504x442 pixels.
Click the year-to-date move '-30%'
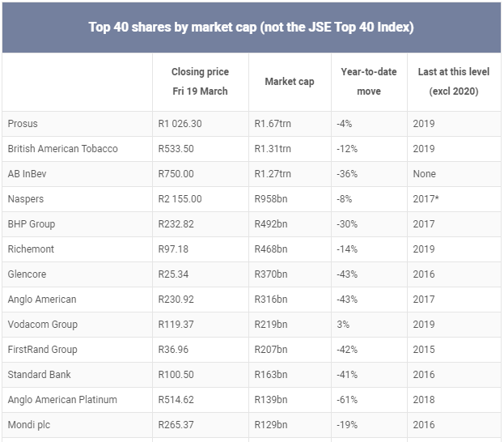pyautogui.click(x=347, y=224)
